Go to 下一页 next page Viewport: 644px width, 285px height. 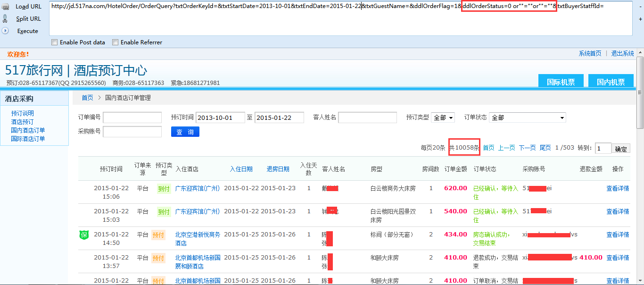pyautogui.click(x=528, y=148)
